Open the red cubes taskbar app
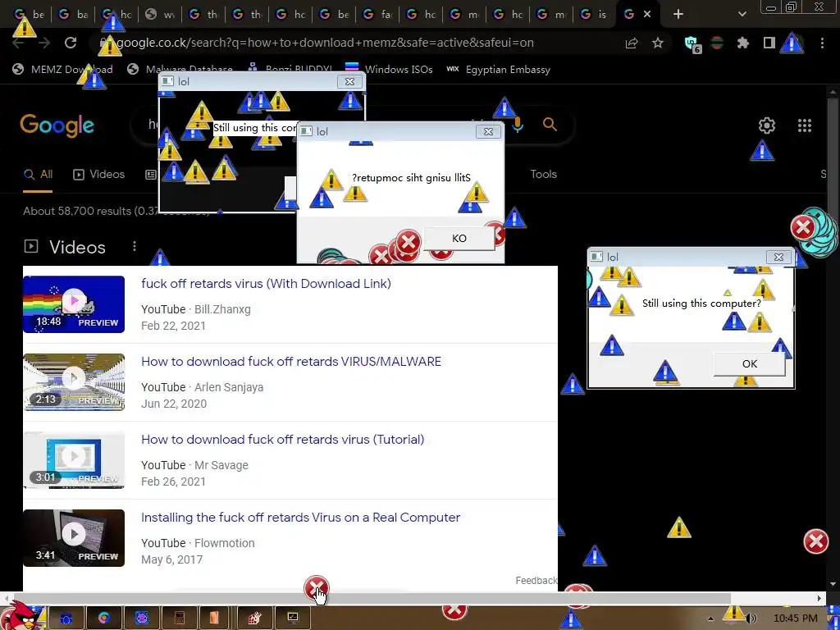This screenshot has width=840, height=630. pos(254,619)
